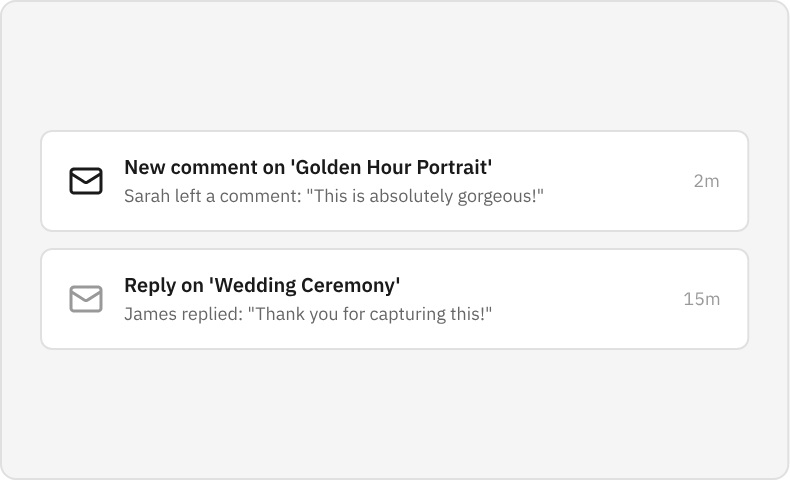
Task: Open the 'New comment on Golden Hour Portrait' title
Action: (308, 168)
